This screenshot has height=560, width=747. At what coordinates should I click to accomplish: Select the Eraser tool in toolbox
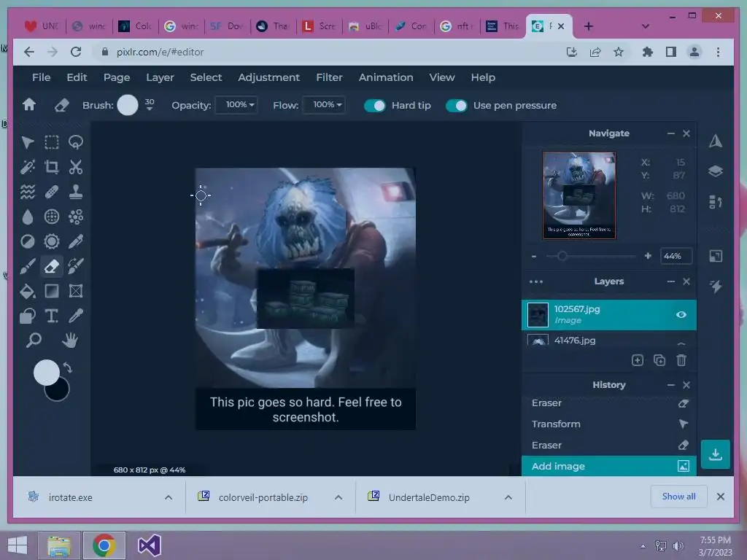(52, 266)
